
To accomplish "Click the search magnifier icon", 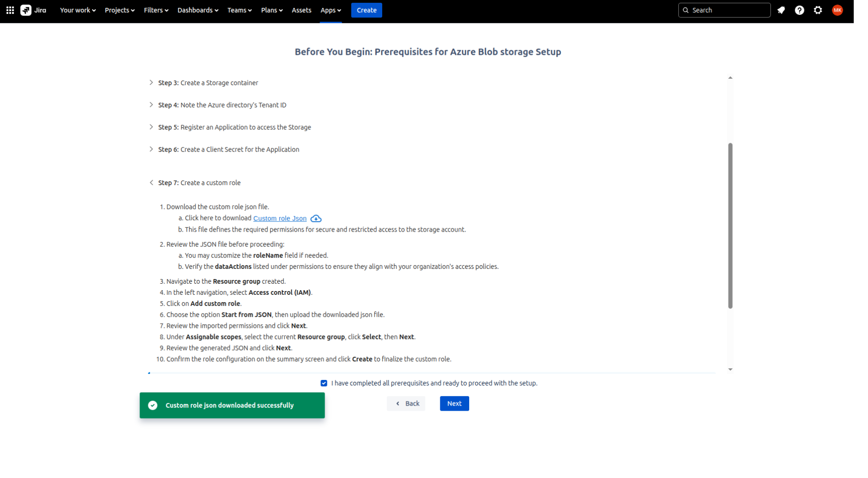I will point(686,10).
